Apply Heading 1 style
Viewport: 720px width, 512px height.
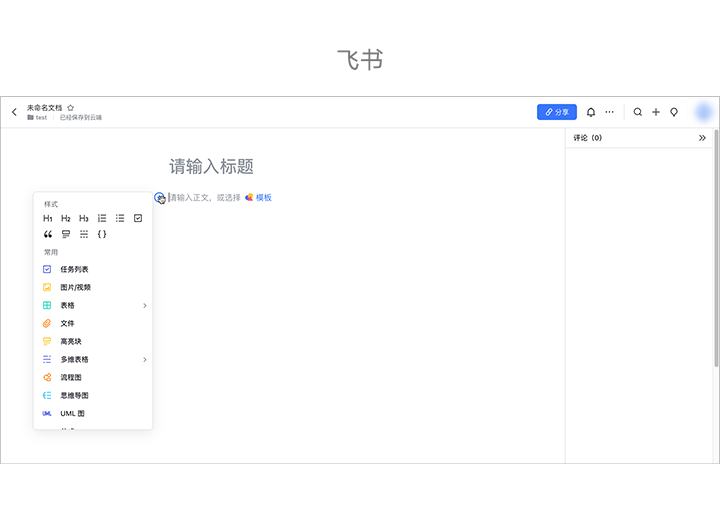click(48, 218)
